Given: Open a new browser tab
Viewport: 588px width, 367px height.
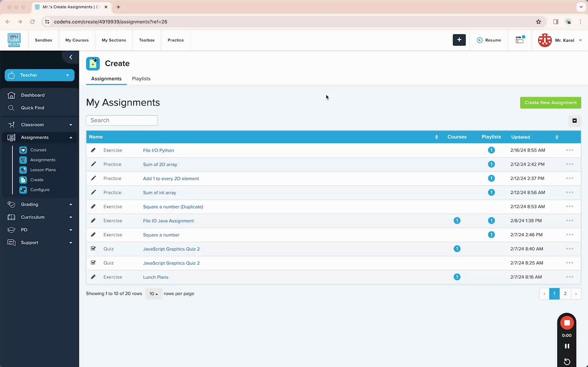Looking at the screenshot, I should coord(118,7).
